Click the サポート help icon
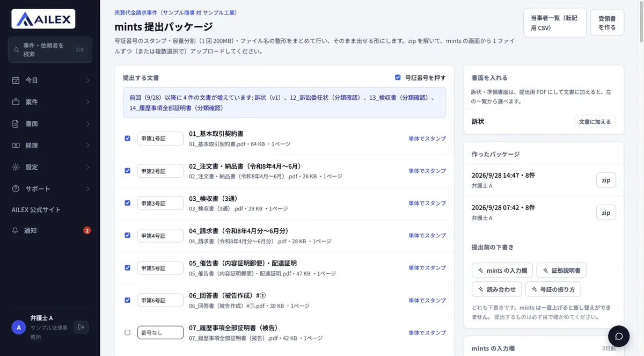Screen dimensions: 644x356 (16, 188)
